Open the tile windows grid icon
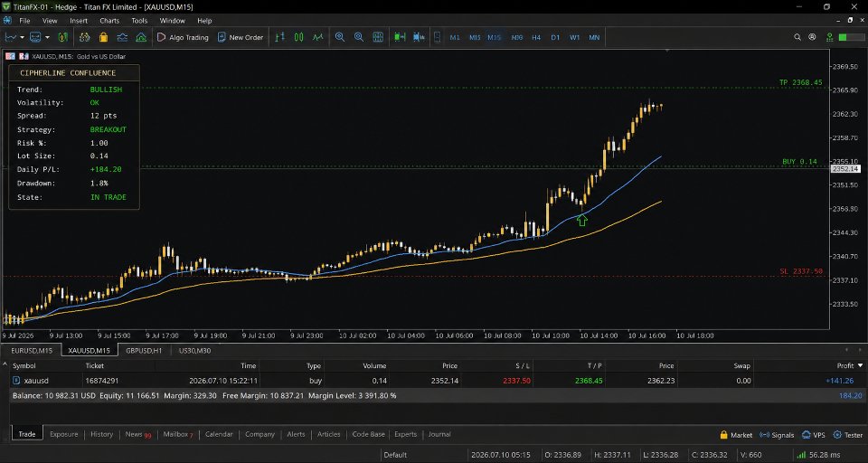The width and height of the screenshot is (868, 463). (378, 37)
